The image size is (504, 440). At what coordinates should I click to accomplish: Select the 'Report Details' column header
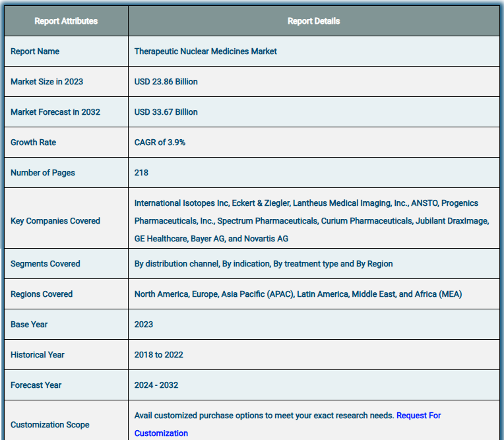[x=314, y=21]
